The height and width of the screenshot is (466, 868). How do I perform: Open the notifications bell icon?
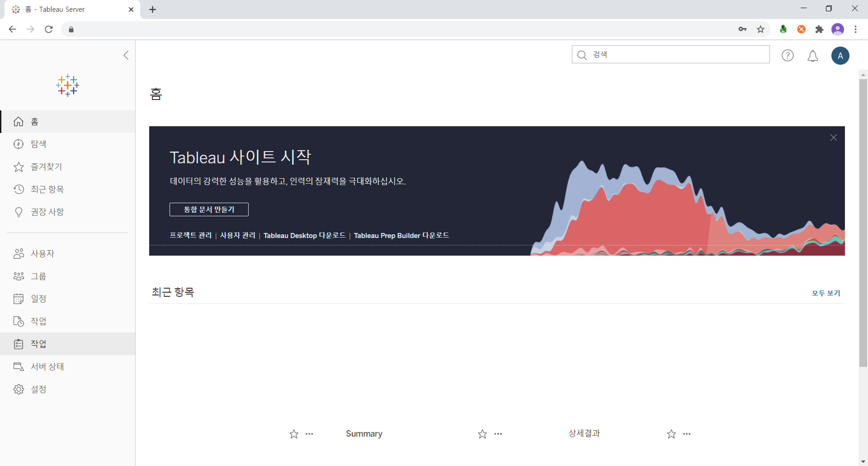pyautogui.click(x=813, y=56)
